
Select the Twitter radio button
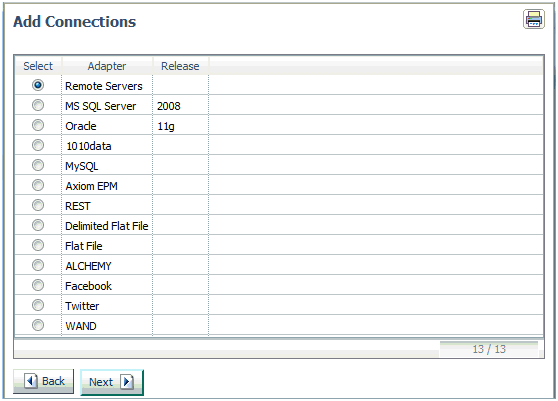tap(38, 305)
